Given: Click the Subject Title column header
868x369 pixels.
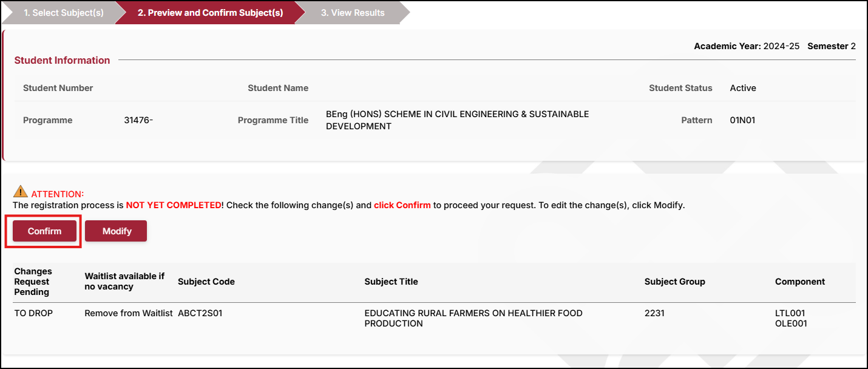Looking at the screenshot, I should click(x=391, y=282).
